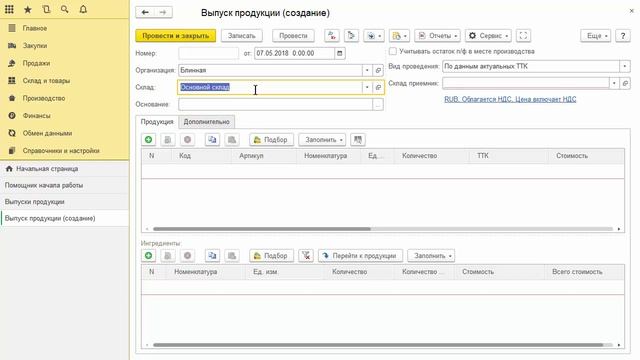Click the delete row icon in Ингредиенты toolbar

coord(187,256)
